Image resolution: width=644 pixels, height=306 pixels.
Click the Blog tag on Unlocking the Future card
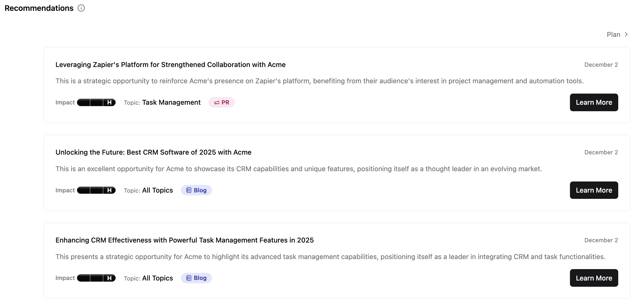(x=196, y=190)
